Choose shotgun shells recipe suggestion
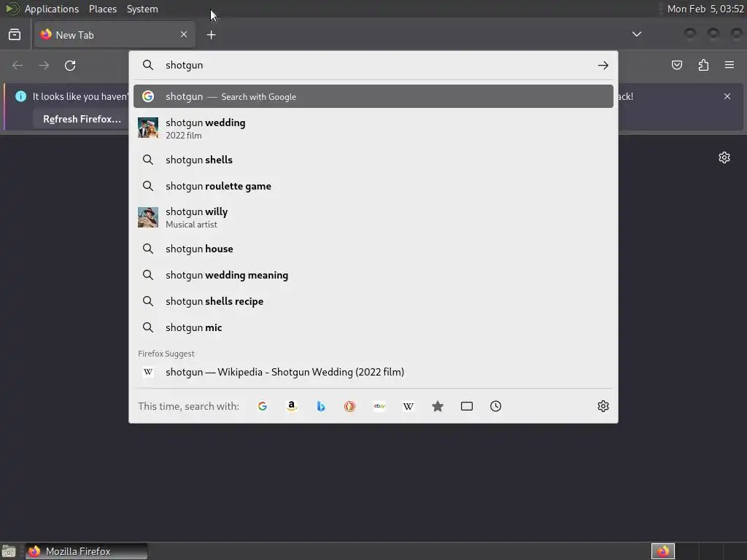Viewport: 747px width, 560px height. pyautogui.click(x=373, y=301)
